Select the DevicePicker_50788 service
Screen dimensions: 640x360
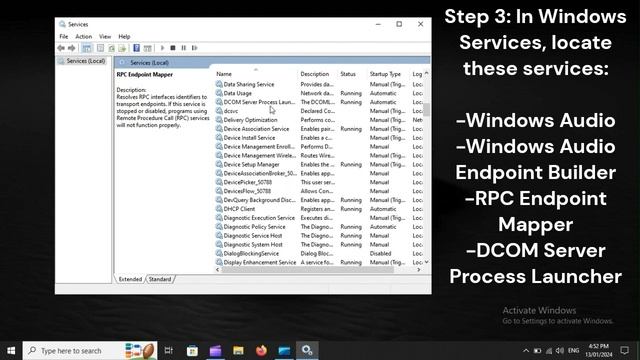(319, 182)
